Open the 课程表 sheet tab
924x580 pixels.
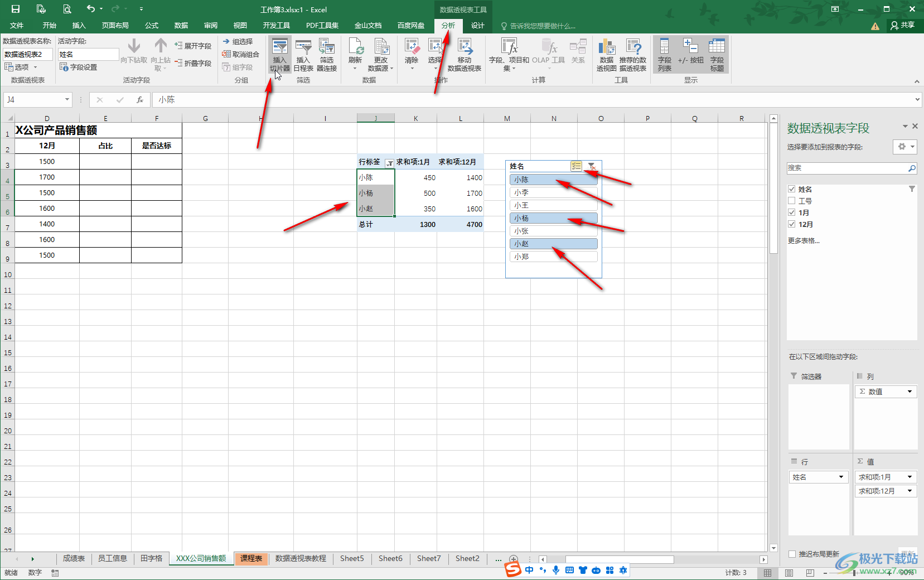(251, 558)
